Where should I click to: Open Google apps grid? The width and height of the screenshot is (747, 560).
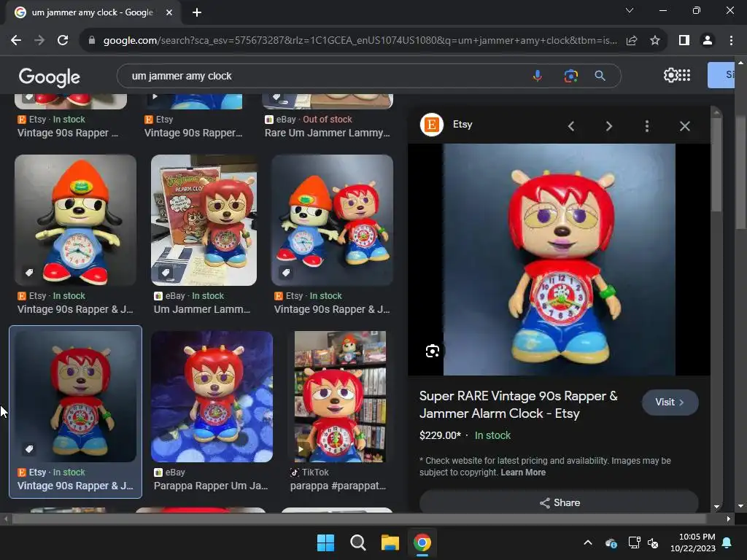click(x=684, y=75)
